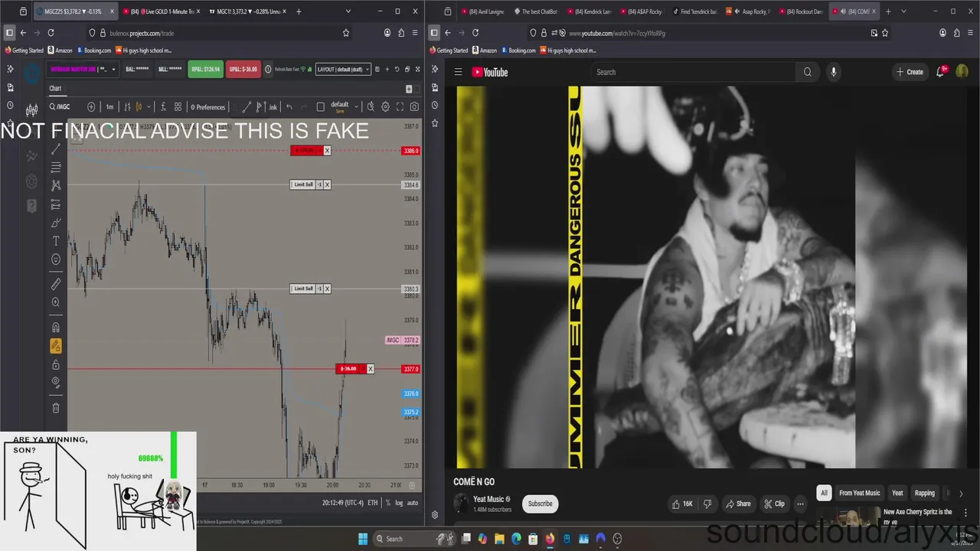The image size is (980, 551).
Task: Select the brush drawing tool
Action: point(56,223)
